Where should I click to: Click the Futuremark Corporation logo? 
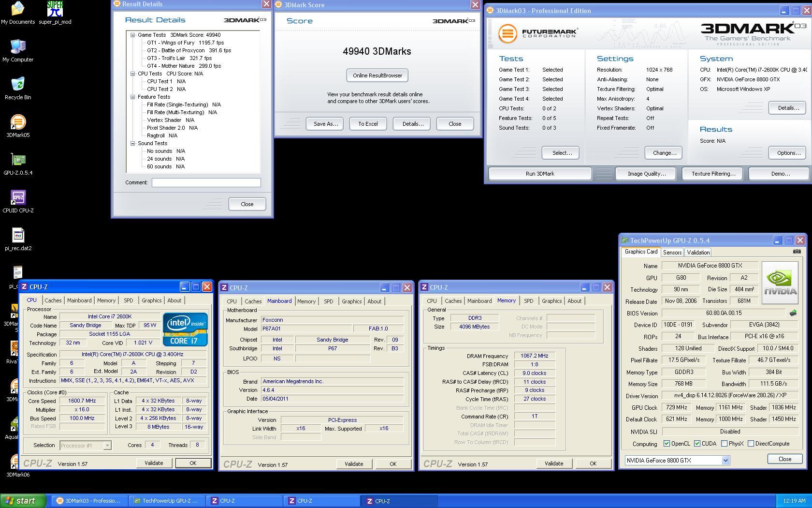[x=538, y=33]
